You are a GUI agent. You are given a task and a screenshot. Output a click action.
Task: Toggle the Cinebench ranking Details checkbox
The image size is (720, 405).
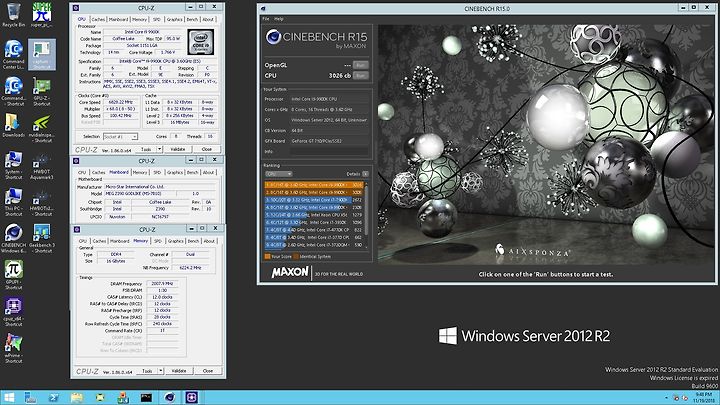(365, 174)
